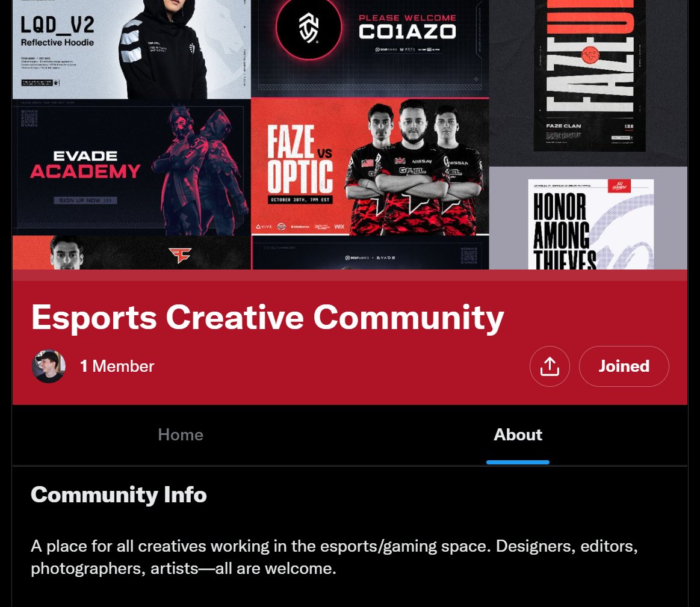Image resolution: width=700 pixels, height=607 pixels.
Task: Click the community description paragraph text
Action: [335, 557]
